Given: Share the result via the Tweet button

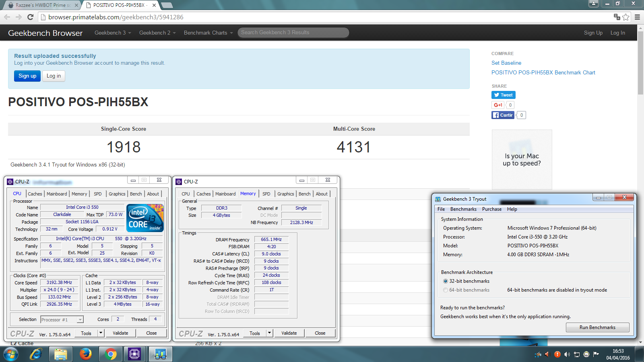Looking at the screenshot, I should (503, 95).
